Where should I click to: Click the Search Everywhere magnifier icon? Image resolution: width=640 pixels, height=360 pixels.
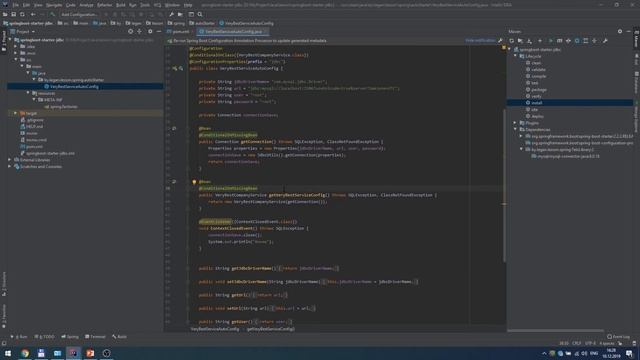coord(200,14)
